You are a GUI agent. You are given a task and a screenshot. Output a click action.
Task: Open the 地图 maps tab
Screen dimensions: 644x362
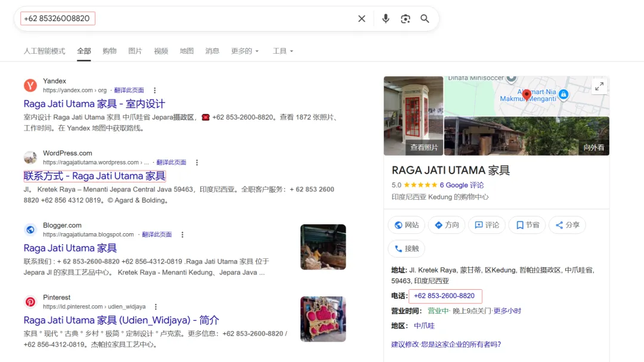click(x=187, y=51)
